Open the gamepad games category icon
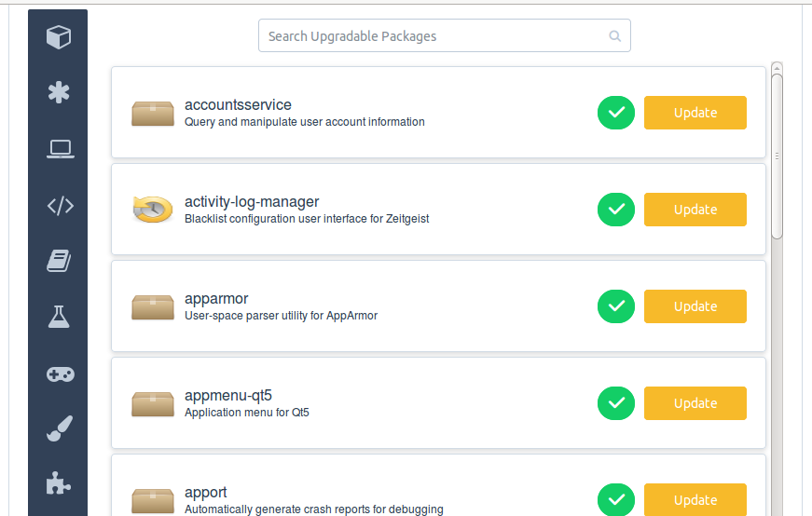The image size is (812, 516). coord(60,373)
